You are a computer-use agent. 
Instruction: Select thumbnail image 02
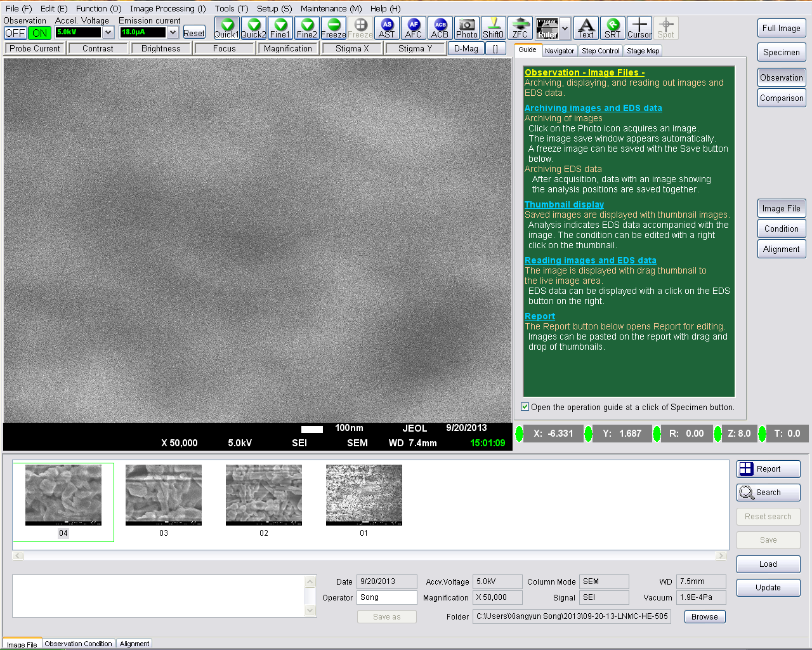(x=263, y=495)
